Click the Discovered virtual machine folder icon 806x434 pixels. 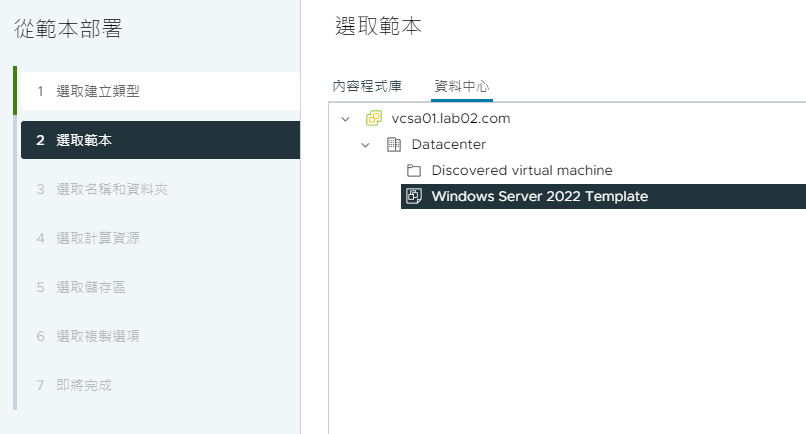414,170
